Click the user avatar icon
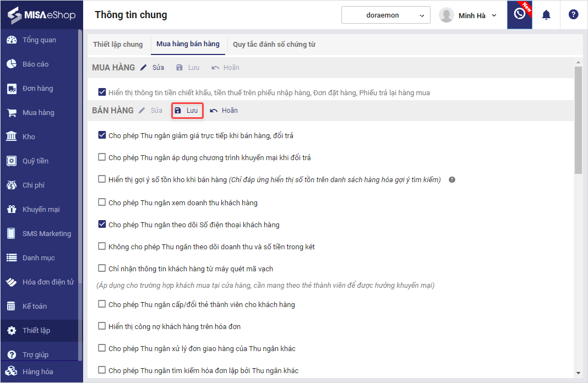 pyautogui.click(x=447, y=15)
